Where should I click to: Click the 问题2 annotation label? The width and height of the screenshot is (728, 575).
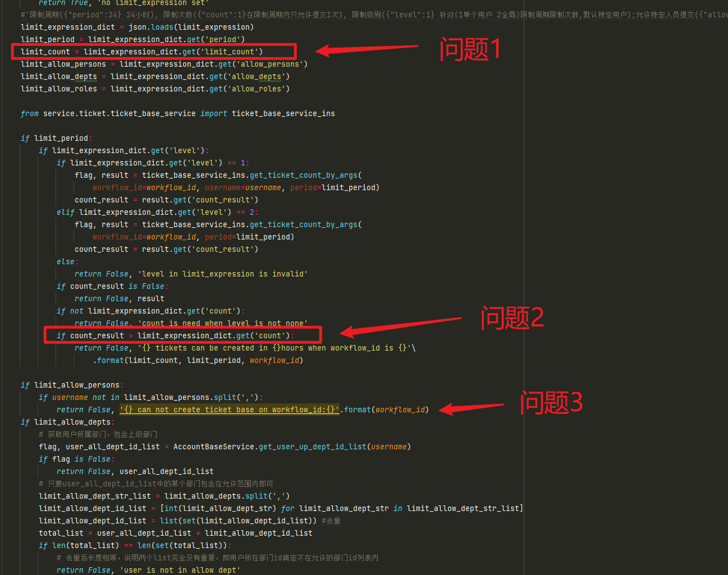tap(511, 318)
